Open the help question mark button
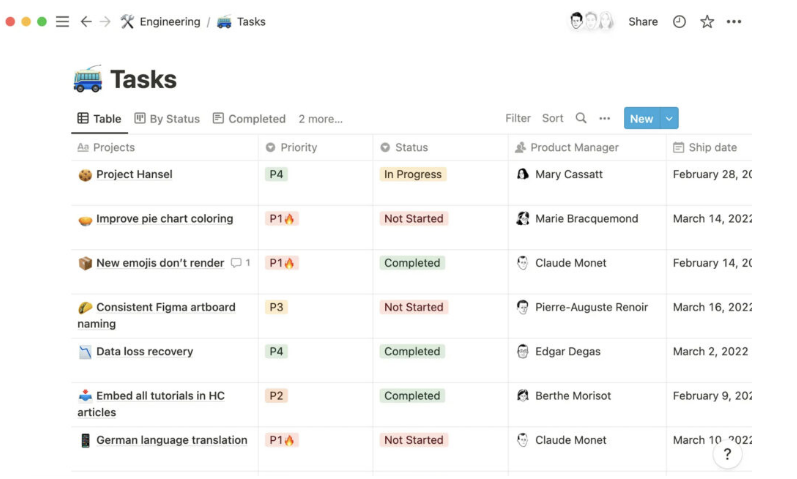The width and height of the screenshot is (797, 479). pos(727,454)
